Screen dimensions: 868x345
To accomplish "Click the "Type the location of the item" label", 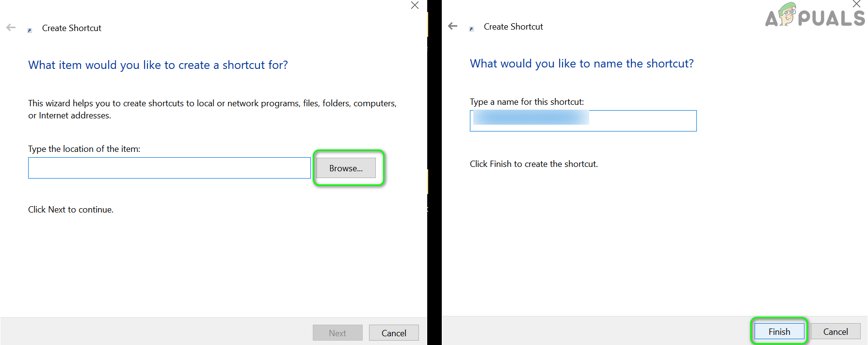I will [84, 149].
